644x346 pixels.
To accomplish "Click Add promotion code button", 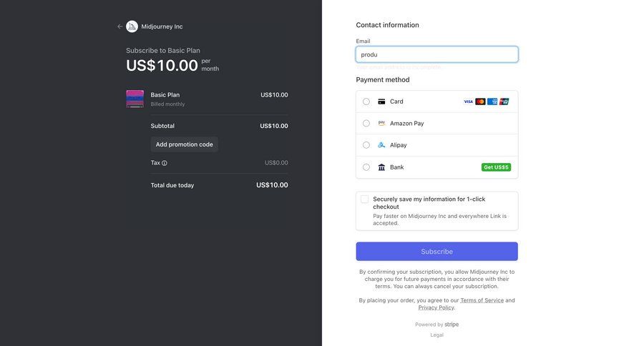I will 185,144.
